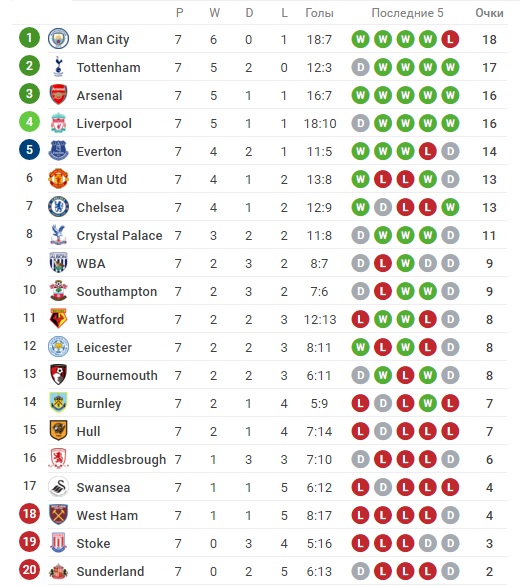Click the Everton club crest

(58, 151)
